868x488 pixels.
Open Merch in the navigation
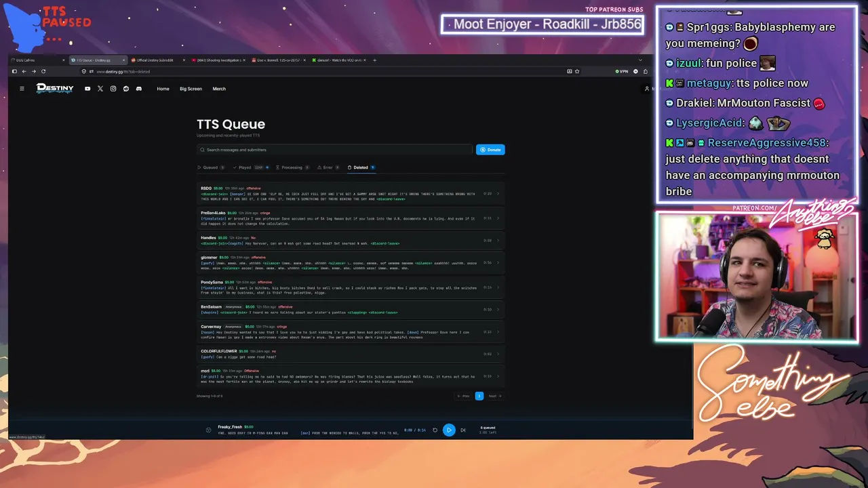[x=219, y=89]
